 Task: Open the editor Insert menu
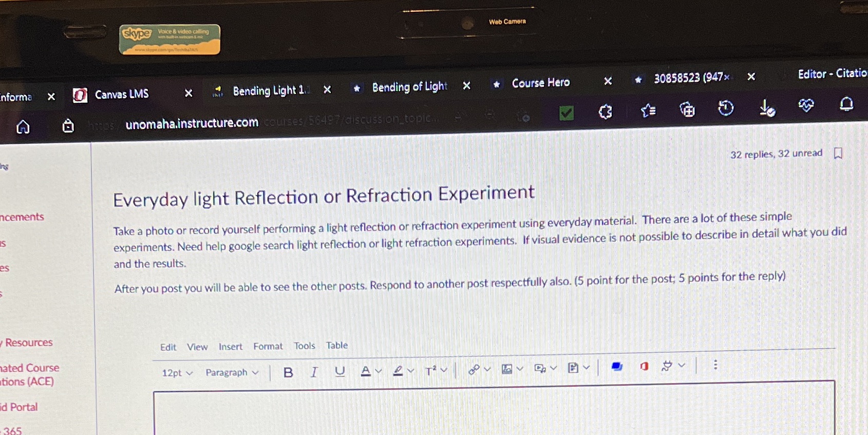coord(231,347)
